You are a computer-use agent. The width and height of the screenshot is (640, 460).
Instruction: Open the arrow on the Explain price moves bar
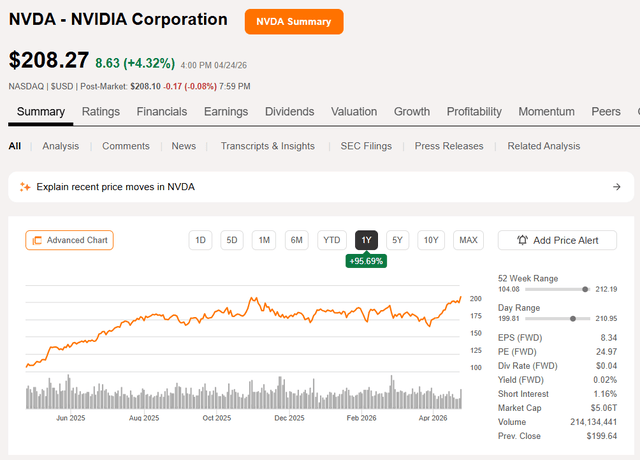click(617, 187)
